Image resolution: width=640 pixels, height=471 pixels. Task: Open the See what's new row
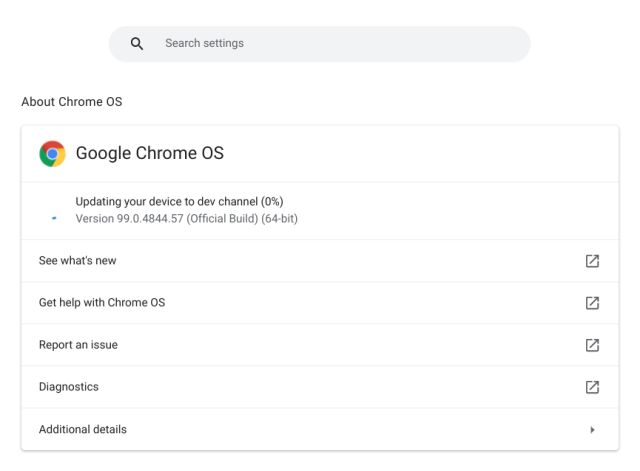pyautogui.click(x=320, y=261)
